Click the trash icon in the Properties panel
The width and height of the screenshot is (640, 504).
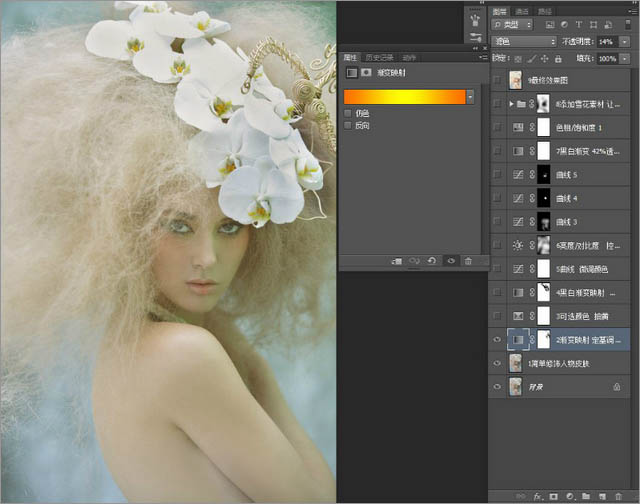coord(468,260)
